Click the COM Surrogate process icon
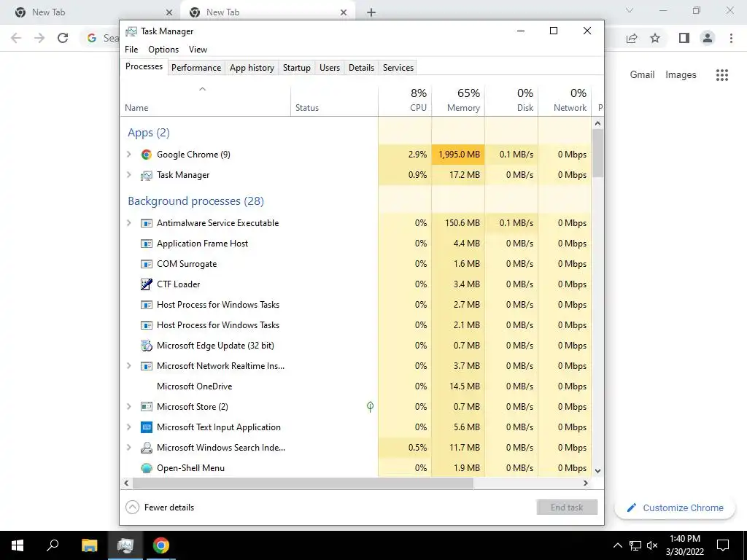This screenshot has width=747, height=560. tap(146, 264)
